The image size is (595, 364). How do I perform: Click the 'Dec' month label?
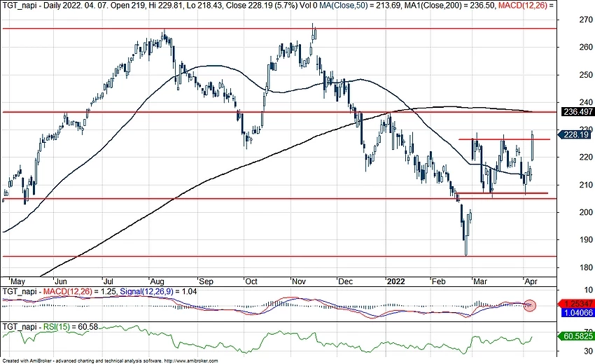(345, 281)
